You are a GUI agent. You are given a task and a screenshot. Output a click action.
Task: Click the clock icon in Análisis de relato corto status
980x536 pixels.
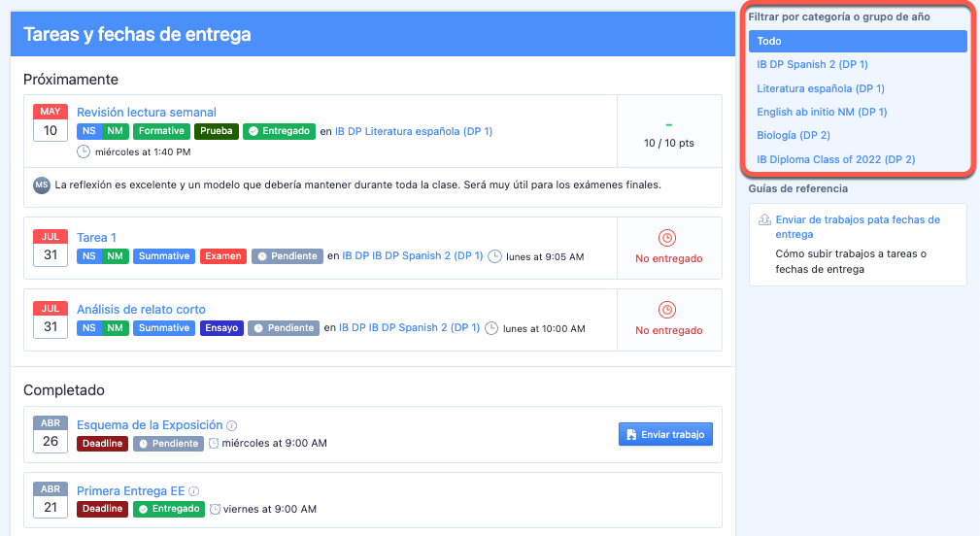click(667, 310)
